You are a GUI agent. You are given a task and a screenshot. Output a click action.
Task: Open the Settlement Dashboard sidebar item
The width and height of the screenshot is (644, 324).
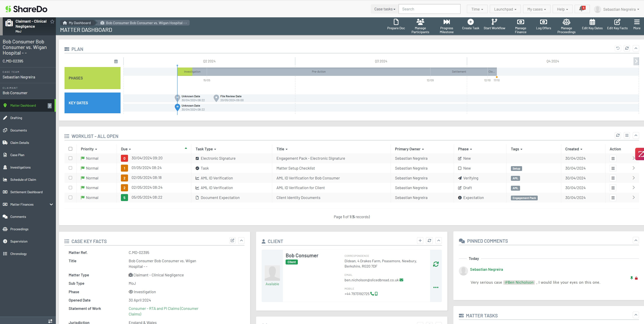(26, 192)
